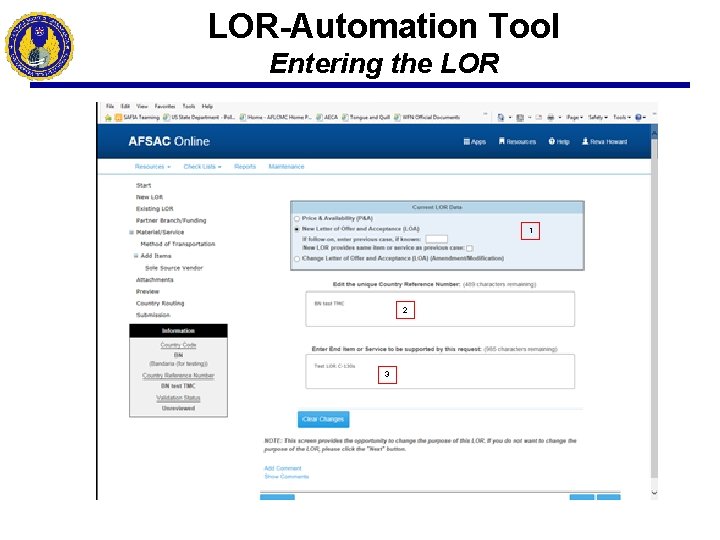Open the Rewa Howard user menu

(x=604, y=142)
